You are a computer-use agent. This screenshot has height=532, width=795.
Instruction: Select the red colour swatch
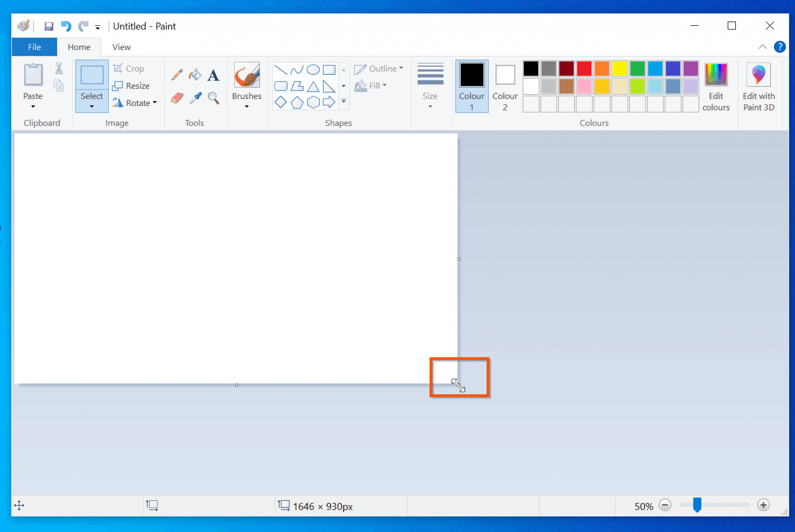584,68
